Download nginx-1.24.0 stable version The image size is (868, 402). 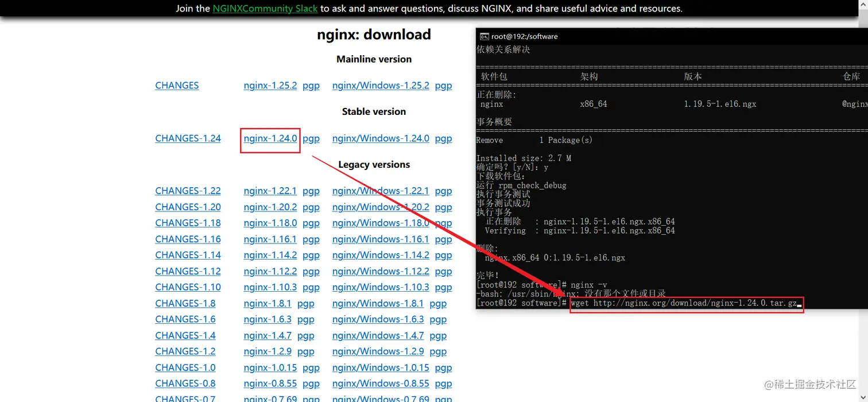click(270, 138)
